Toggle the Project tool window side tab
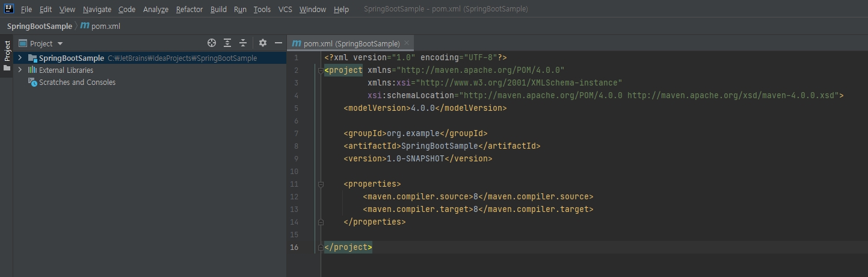868x277 pixels. coord(7,55)
